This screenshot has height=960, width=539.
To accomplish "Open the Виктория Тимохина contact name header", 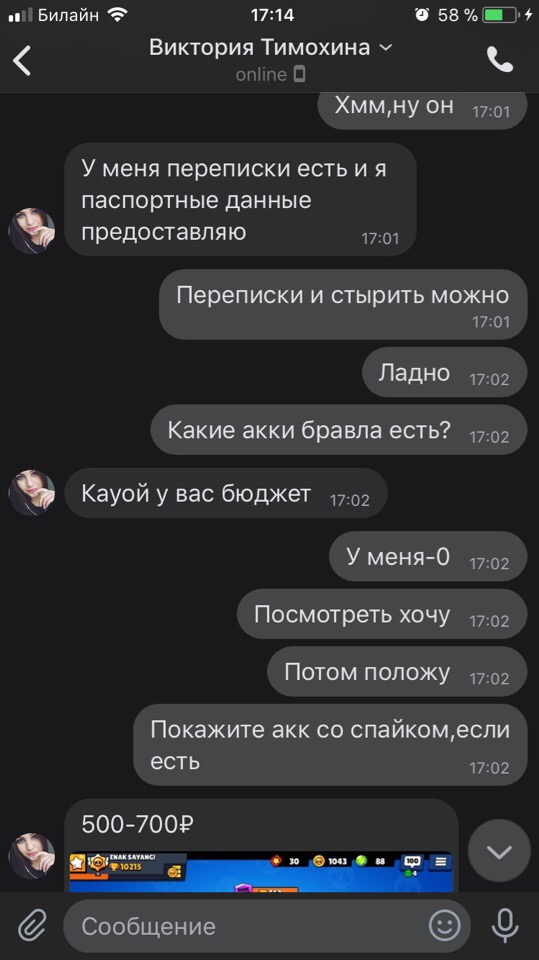I will pyautogui.click(x=259, y=47).
